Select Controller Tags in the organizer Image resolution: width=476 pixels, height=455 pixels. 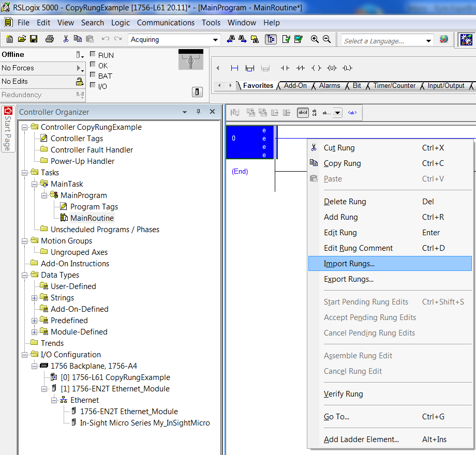[77, 139]
